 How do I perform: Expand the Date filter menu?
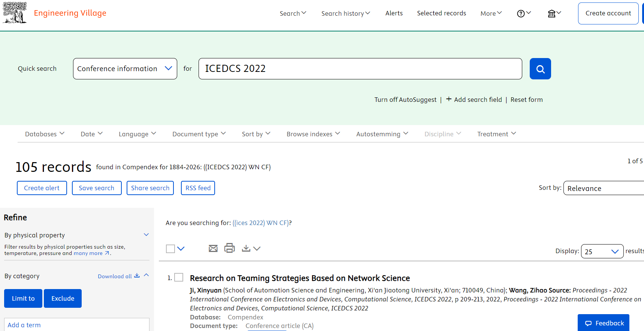click(91, 134)
